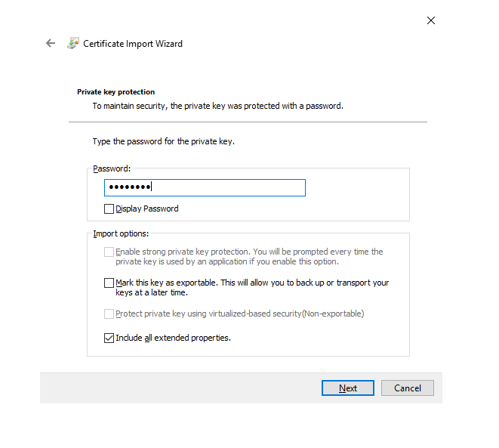Enable the Mark this key as exportable checkbox

109,283
